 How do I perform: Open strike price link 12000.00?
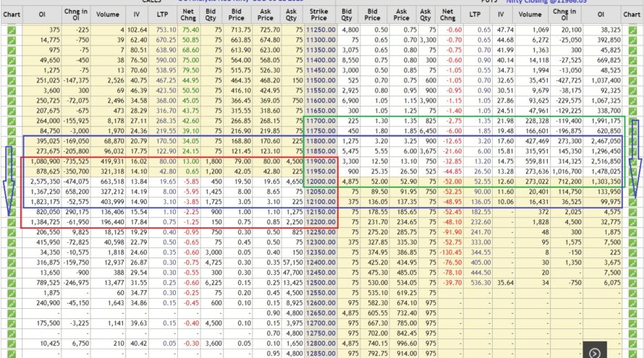click(321, 182)
